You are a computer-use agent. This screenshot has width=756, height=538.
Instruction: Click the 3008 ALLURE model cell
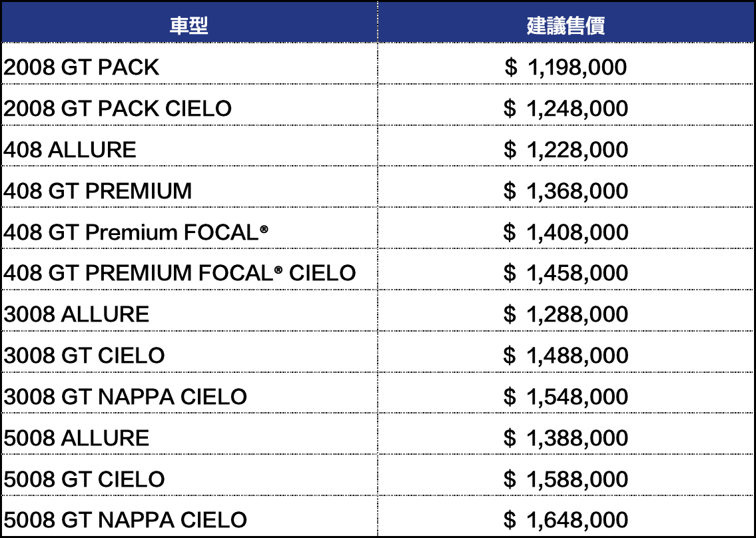pyautogui.click(x=77, y=314)
